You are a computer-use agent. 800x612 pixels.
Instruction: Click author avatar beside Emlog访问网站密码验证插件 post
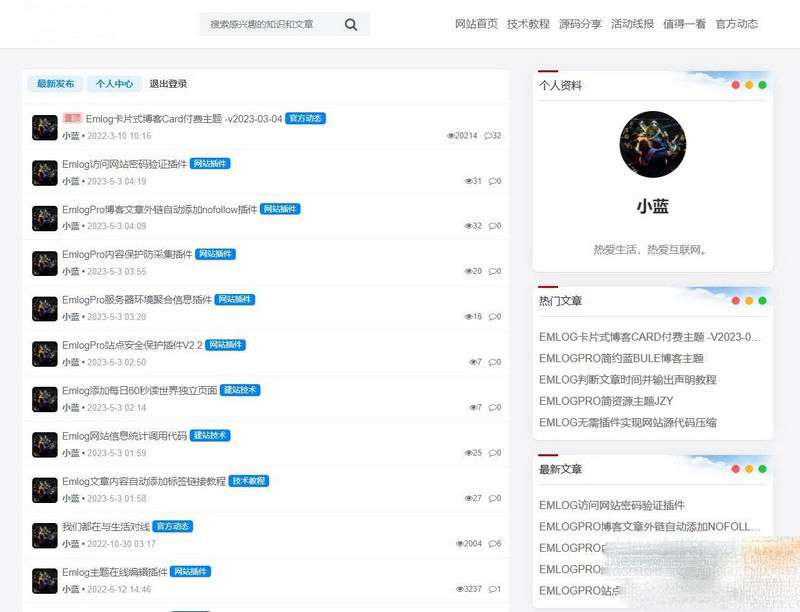(x=44, y=173)
